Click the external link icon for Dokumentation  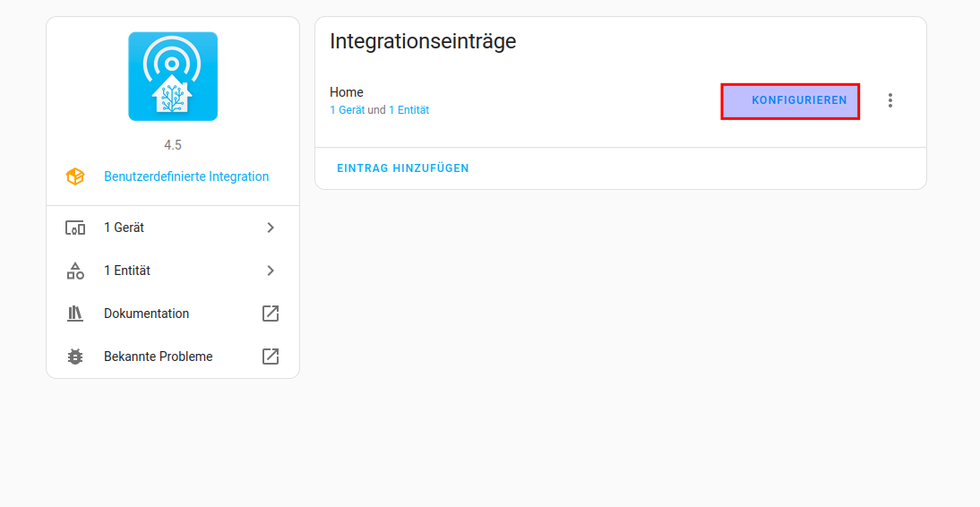(x=271, y=314)
